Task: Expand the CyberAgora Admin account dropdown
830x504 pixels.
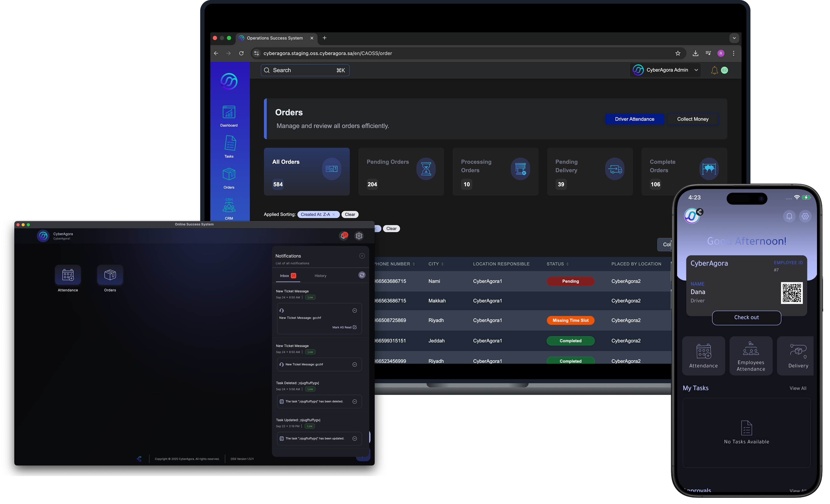Action: click(696, 70)
